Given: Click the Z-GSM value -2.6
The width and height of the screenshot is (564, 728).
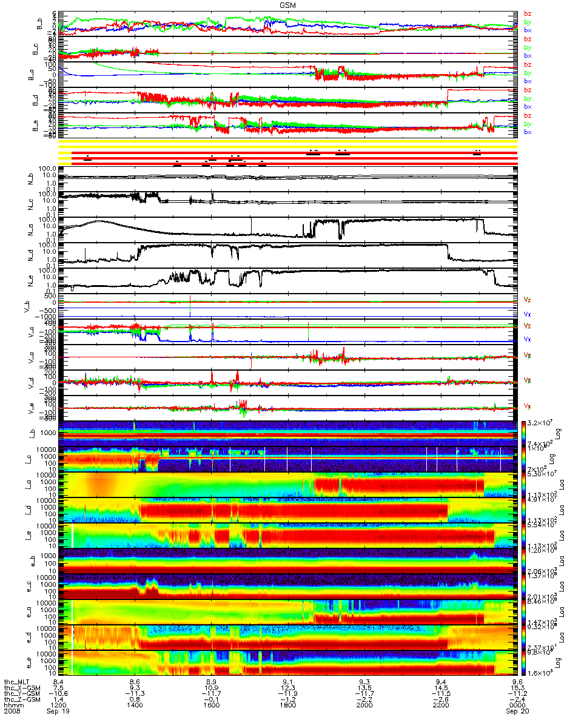Looking at the screenshot, I should pyautogui.click(x=441, y=700).
